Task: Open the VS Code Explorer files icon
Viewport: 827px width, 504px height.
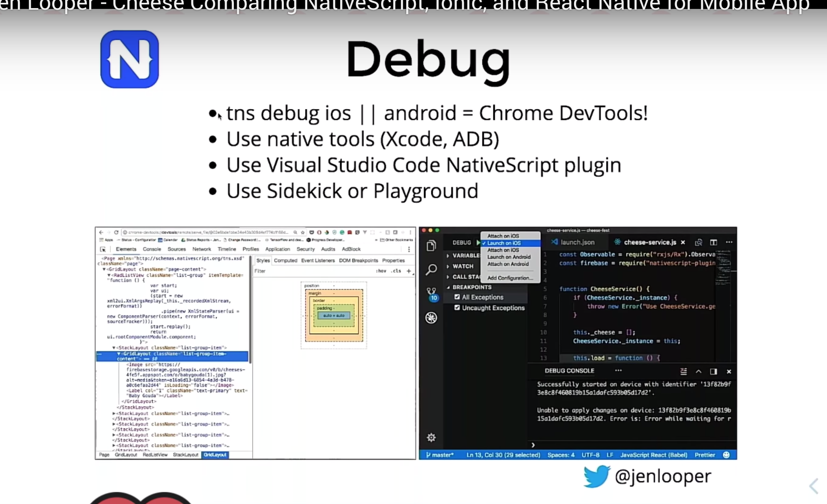Action: point(431,246)
